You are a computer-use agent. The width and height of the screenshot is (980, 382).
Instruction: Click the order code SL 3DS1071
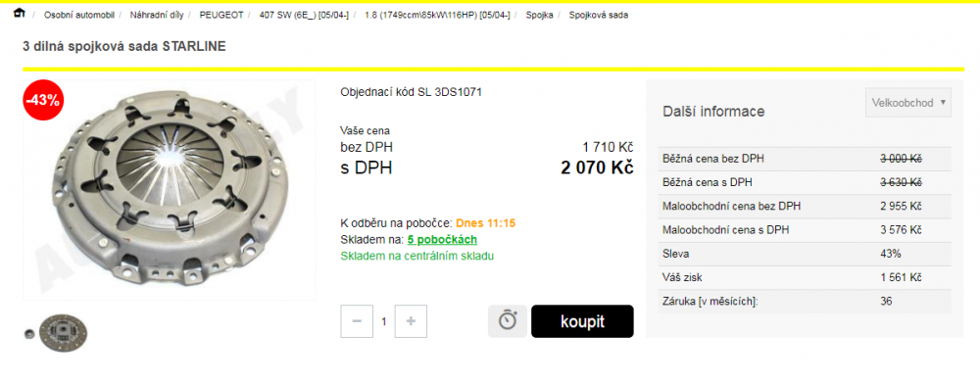click(x=450, y=92)
